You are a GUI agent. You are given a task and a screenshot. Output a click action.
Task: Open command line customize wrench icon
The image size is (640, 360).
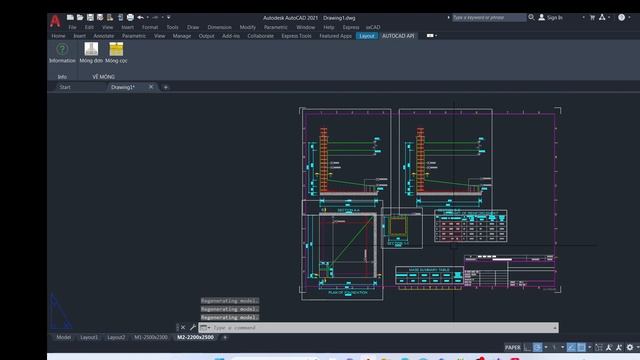point(193,327)
